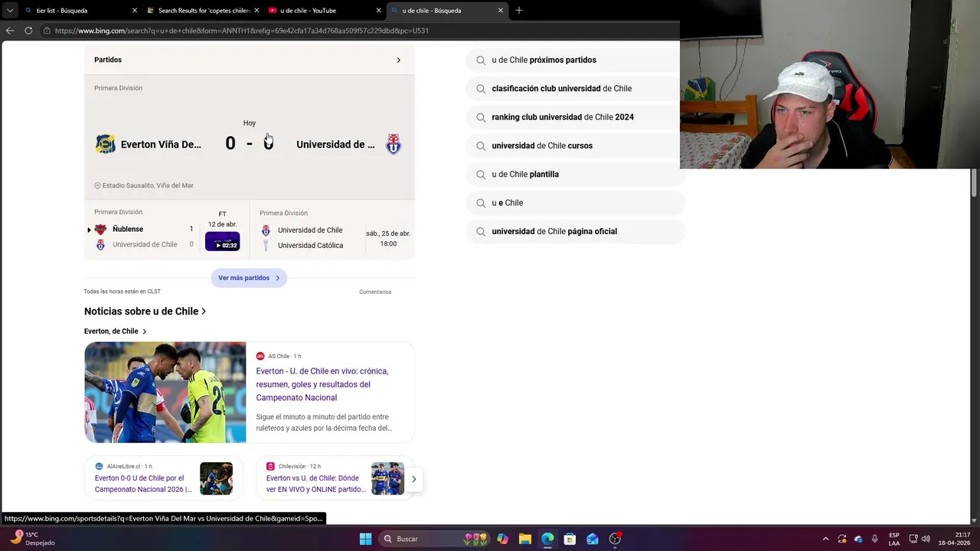Click the Chilevisión news card thumbnail

(x=387, y=478)
